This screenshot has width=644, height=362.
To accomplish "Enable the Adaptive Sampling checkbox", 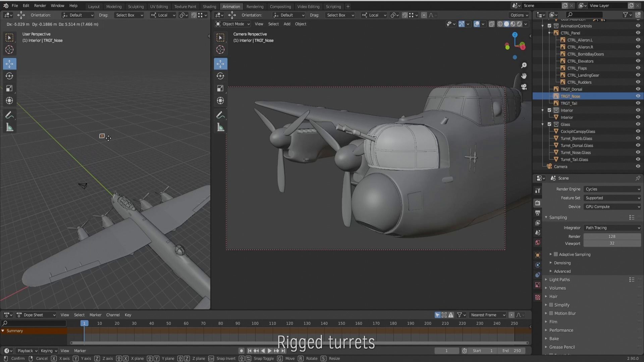I will click(556, 254).
